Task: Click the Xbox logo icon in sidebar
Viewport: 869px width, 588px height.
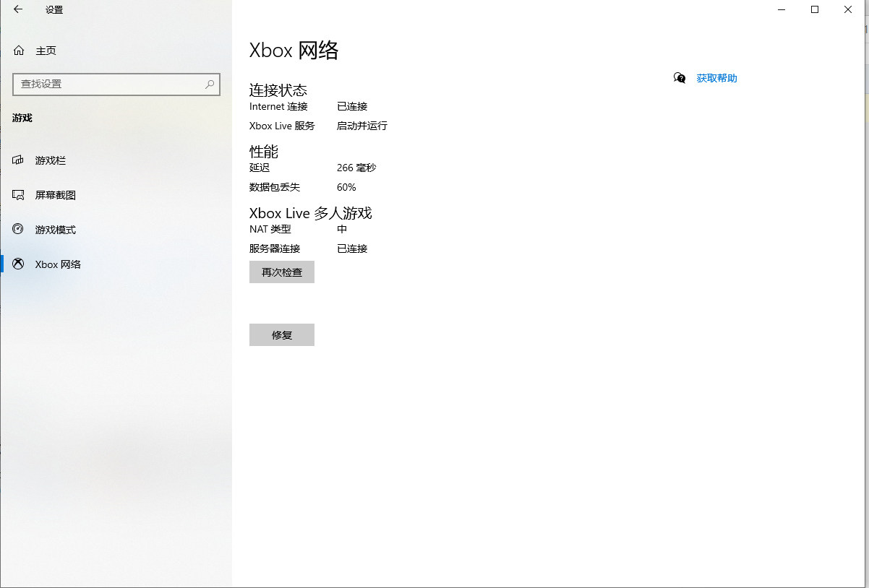Action: (x=19, y=264)
